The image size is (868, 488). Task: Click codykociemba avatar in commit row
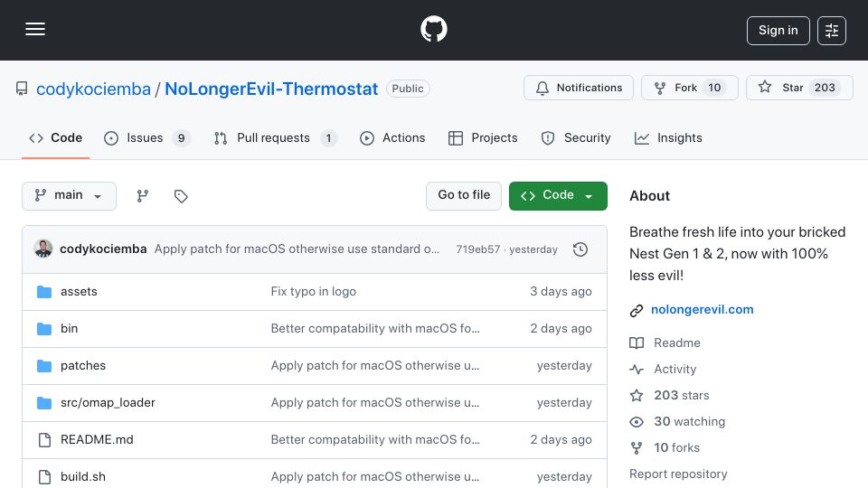(x=43, y=249)
